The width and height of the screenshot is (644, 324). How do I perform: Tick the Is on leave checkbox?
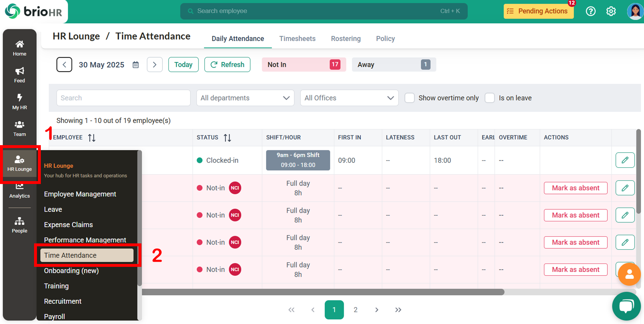(x=490, y=98)
